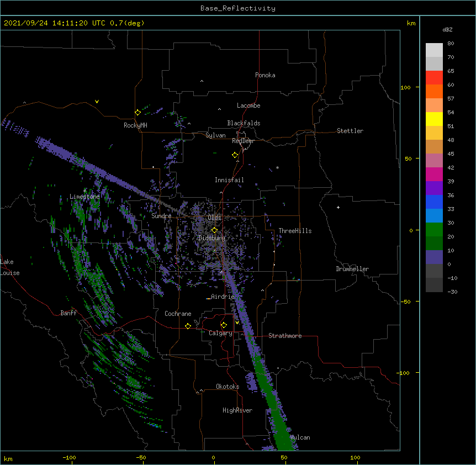The width and height of the screenshot is (476, 465).
Task: Click the Okotoks city label
Action: pyautogui.click(x=228, y=387)
